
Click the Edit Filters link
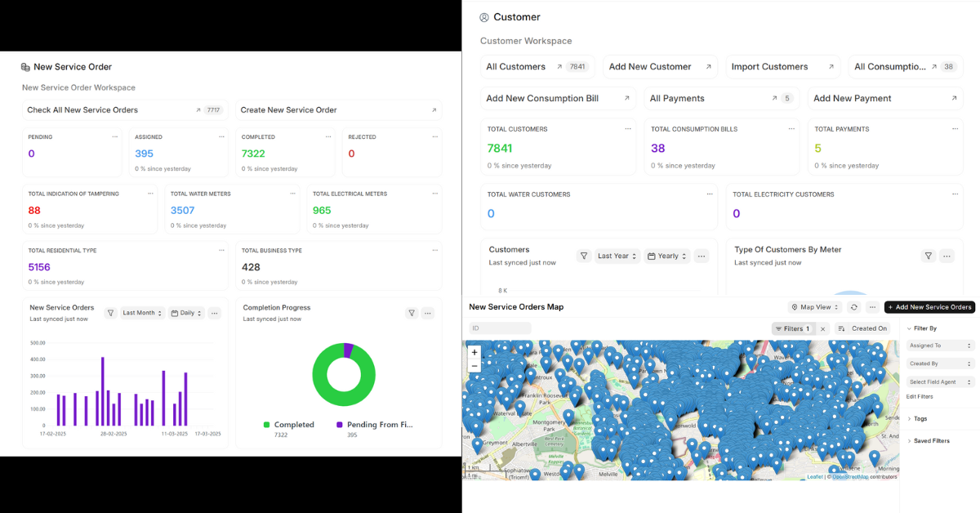[x=920, y=397]
